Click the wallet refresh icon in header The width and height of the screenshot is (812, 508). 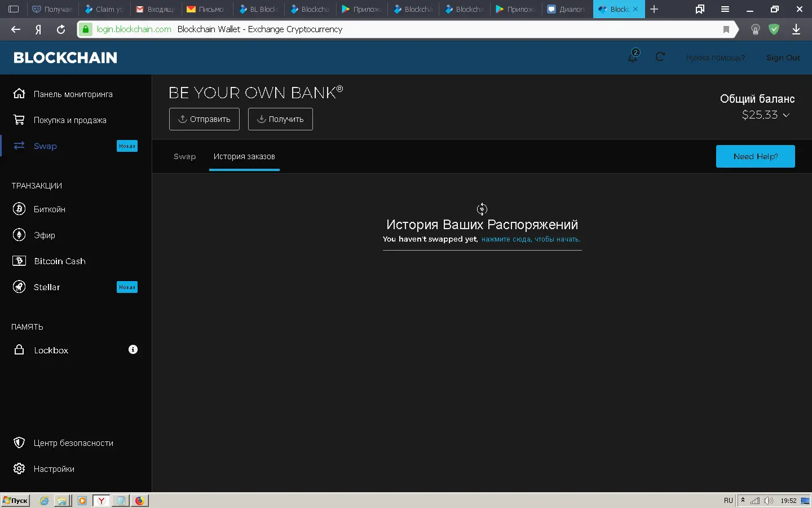point(660,56)
